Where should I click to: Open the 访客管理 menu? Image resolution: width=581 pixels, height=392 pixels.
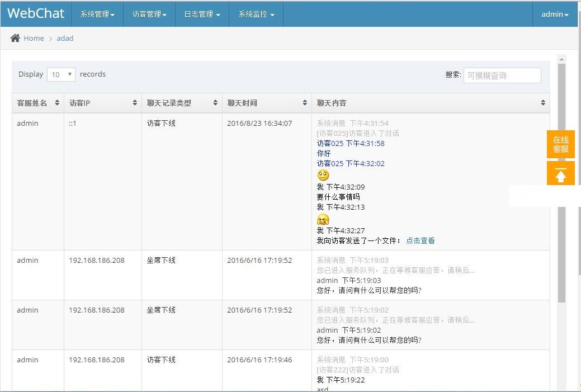pyautogui.click(x=149, y=15)
